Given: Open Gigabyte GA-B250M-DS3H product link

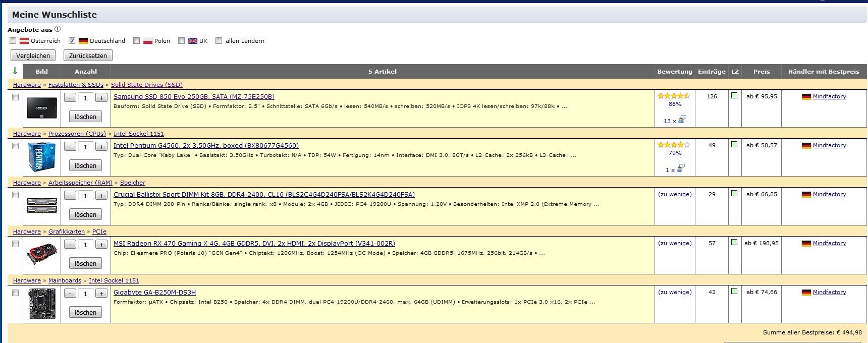Looking at the screenshot, I should pos(154,292).
